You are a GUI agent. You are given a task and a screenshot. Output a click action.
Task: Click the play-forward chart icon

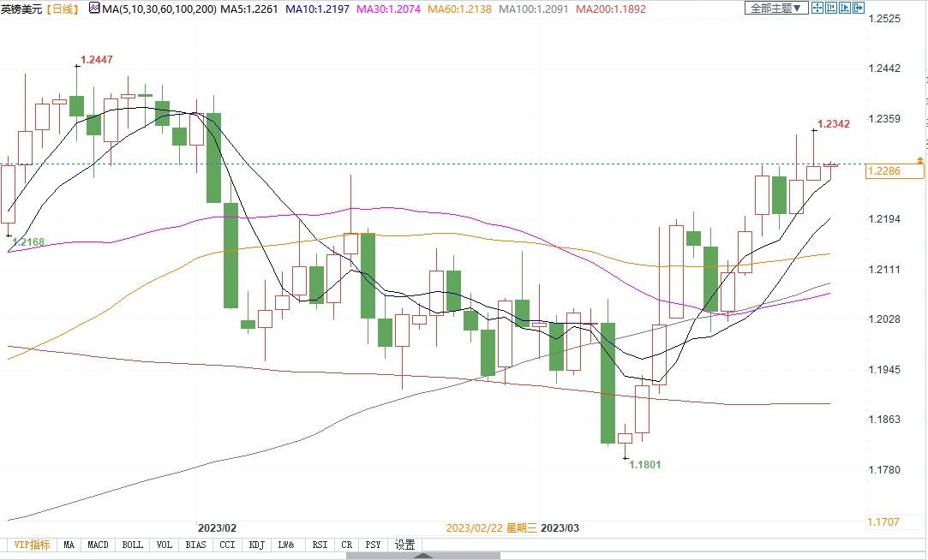coord(845,8)
